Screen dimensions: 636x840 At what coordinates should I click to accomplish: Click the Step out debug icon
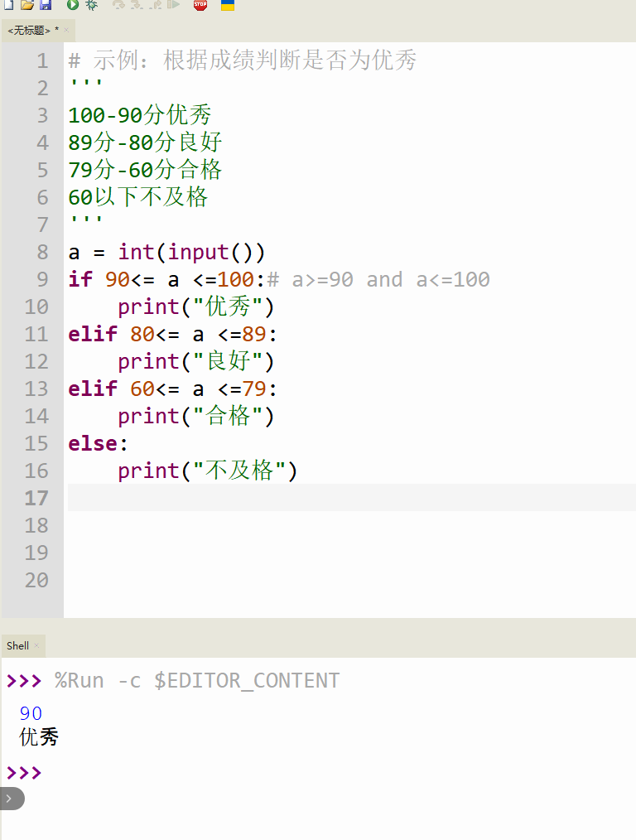[x=155, y=5]
